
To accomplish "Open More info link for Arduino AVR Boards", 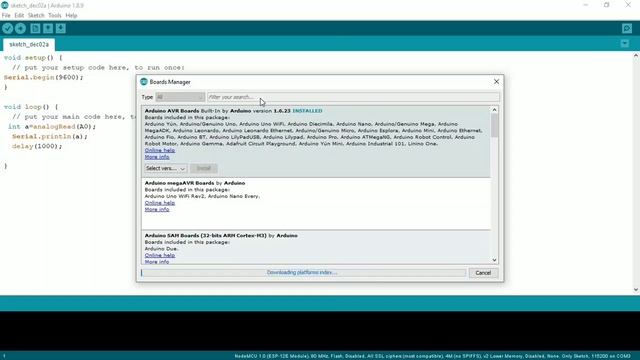I will [x=157, y=157].
